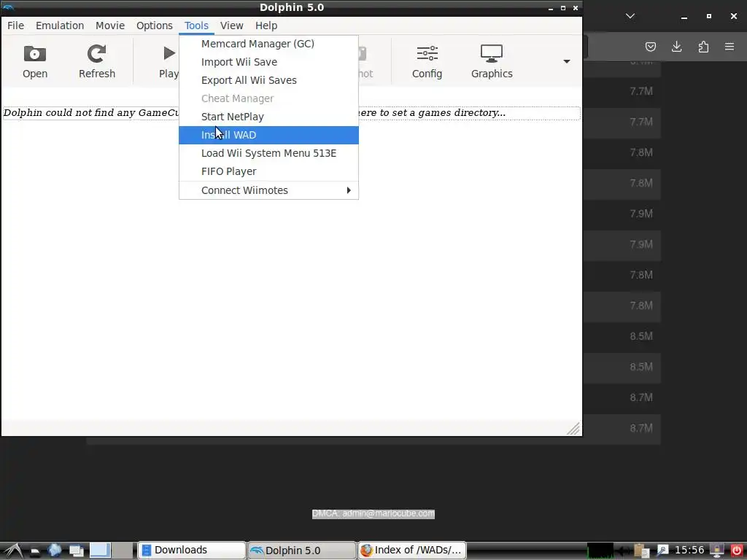The height and width of the screenshot is (560, 747).
Task: Click the clipboard tray icon
Action: pos(641,551)
